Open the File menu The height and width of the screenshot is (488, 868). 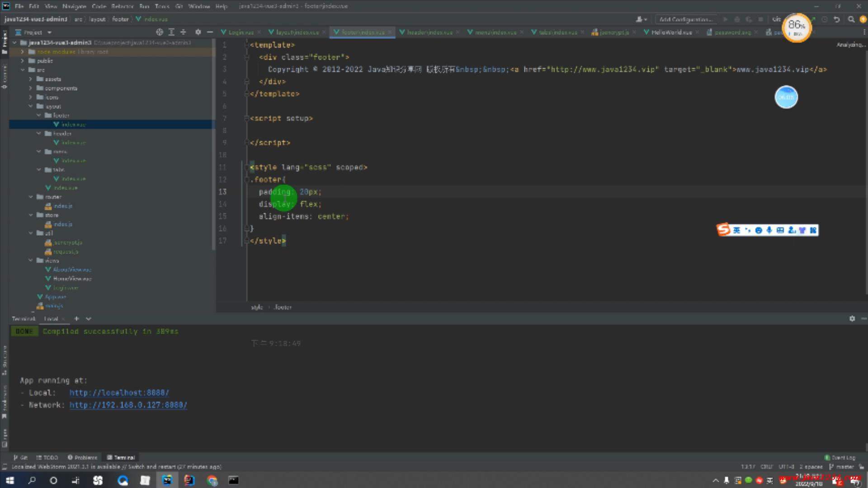19,6
